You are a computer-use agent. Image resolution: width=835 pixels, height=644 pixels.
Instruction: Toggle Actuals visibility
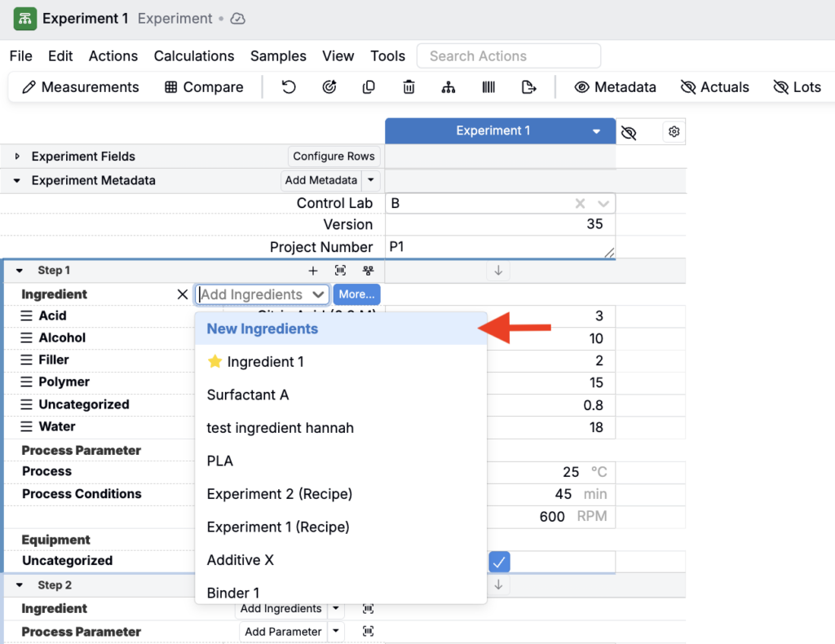click(x=714, y=87)
